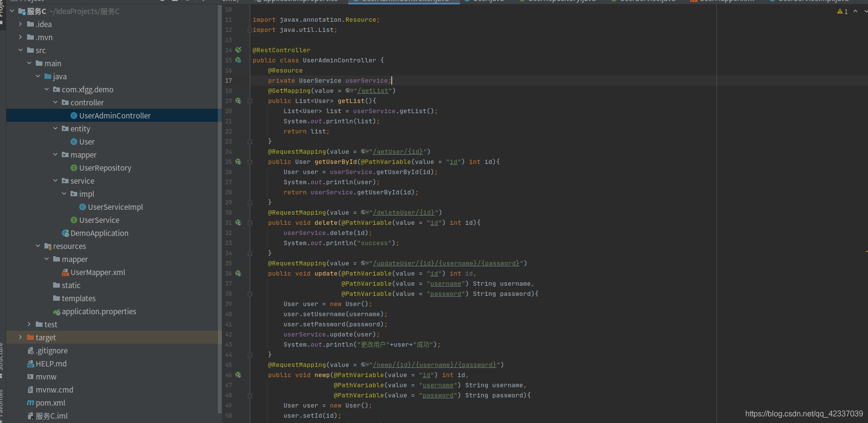This screenshot has width=868, height=423.
Task: Open UserRepository interface in mapper package
Action: point(101,168)
